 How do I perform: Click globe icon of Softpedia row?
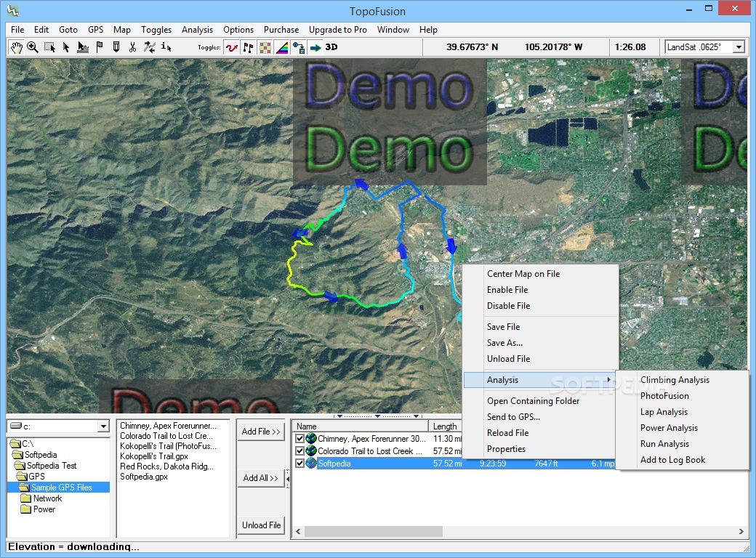click(x=311, y=464)
